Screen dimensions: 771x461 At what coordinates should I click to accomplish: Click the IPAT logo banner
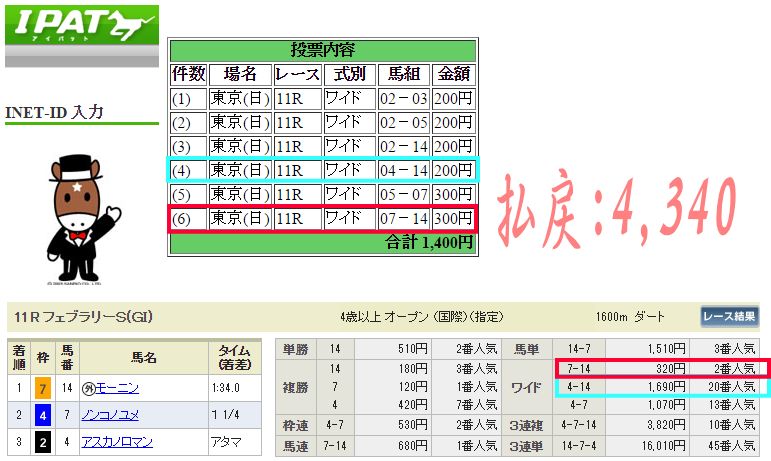point(82,33)
